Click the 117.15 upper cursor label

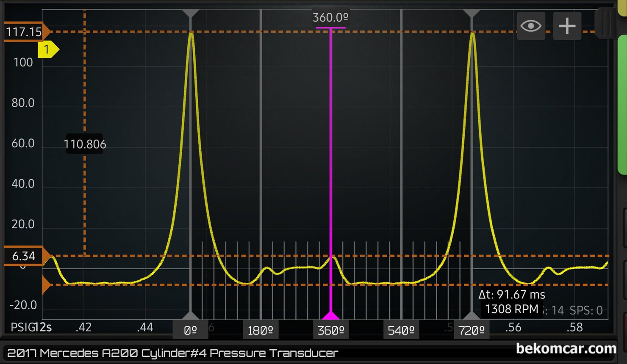(24, 32)
